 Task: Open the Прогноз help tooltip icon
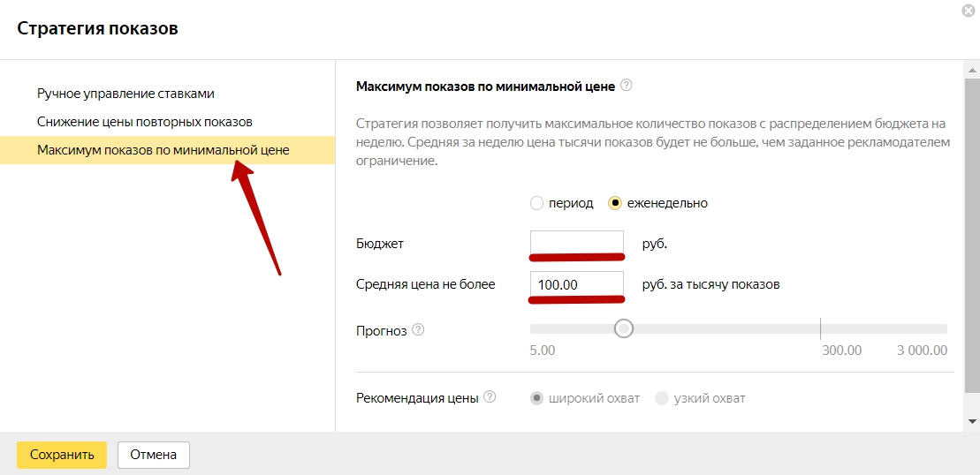(x=418, y=330)
